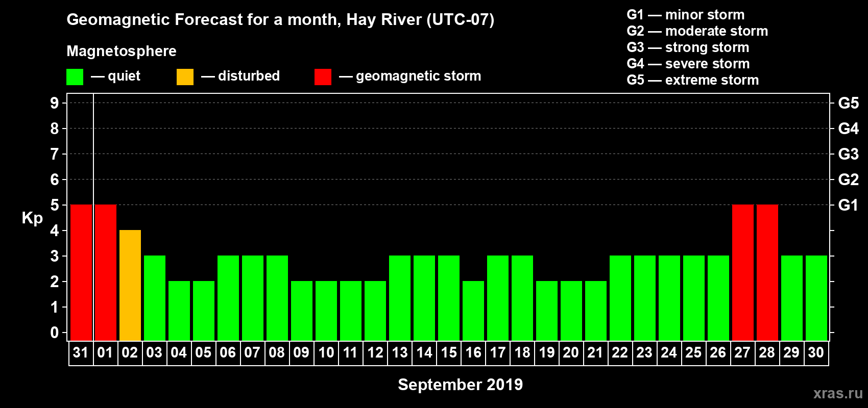Click the date label 18
Image resolution: width=868 pixels, height=408 pixels.
point(522,352)
